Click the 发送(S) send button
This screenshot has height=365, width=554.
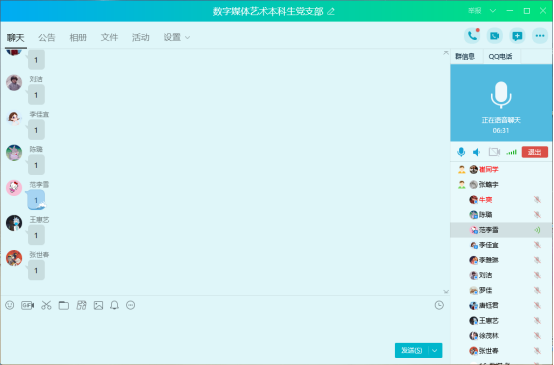(x=412, y=351)
